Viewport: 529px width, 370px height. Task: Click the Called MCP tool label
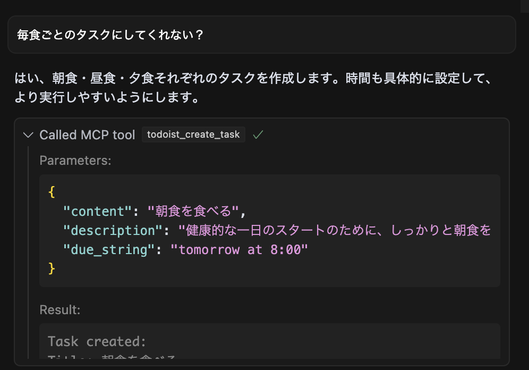click(x=87, y=135)
